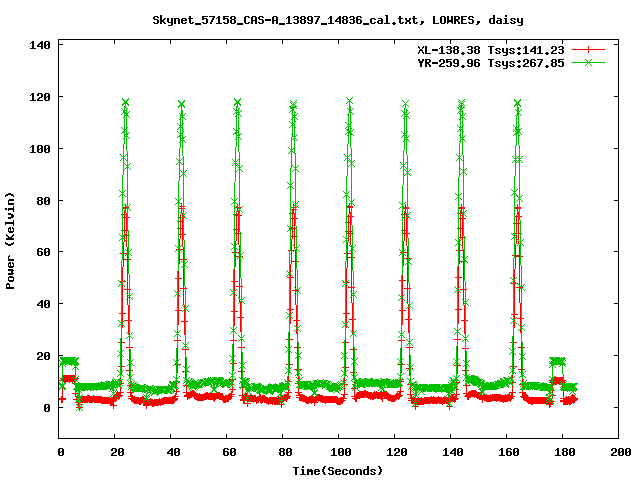The height and width of the screenshot is (480, 640).
Task: Click the green YR legend line sample
Action: (x=588, y=62)
